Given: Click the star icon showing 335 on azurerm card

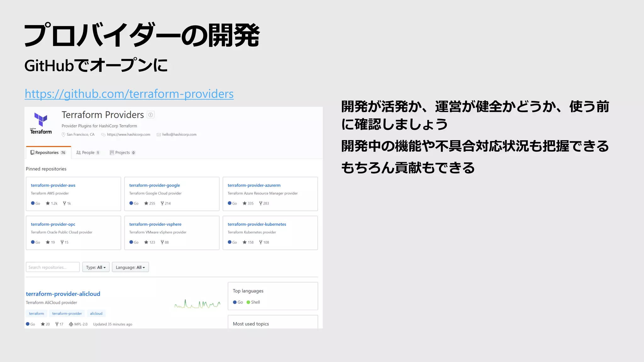Looking at the screenshot, I should (245, 203).
